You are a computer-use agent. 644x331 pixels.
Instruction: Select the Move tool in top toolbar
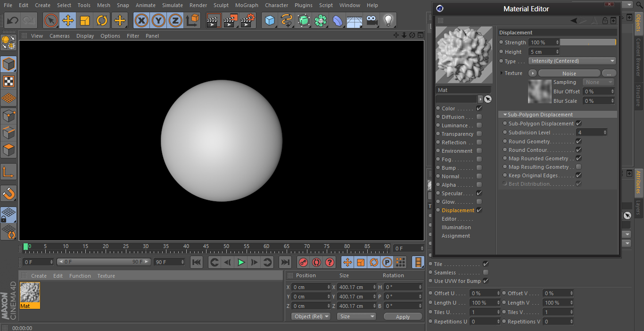(x=68, y=20)
